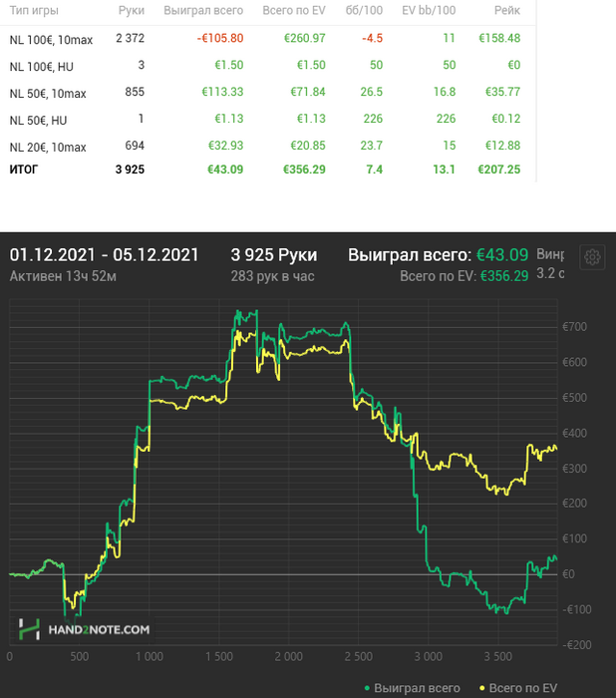616x698 pixels.
Task: Click the '€113.33' winnings cell
Action: coord(222,92)
